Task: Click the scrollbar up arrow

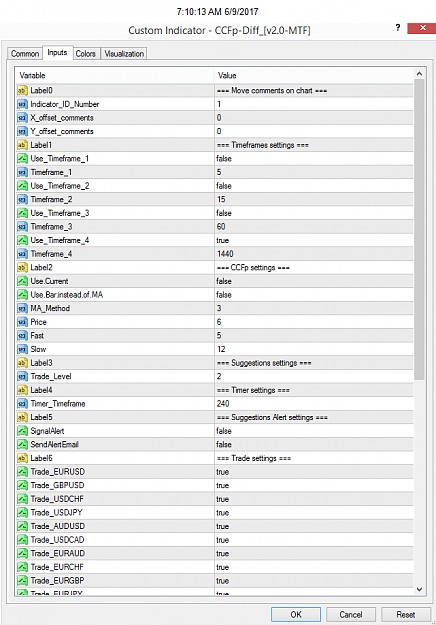Action: [x=419, y=74]
